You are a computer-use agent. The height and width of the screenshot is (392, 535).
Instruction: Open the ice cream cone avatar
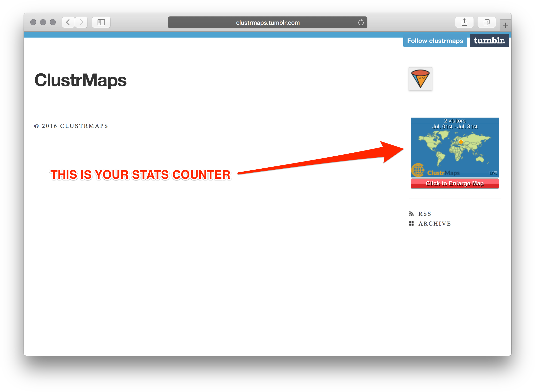pyautogui.click(x=420, y=79)
